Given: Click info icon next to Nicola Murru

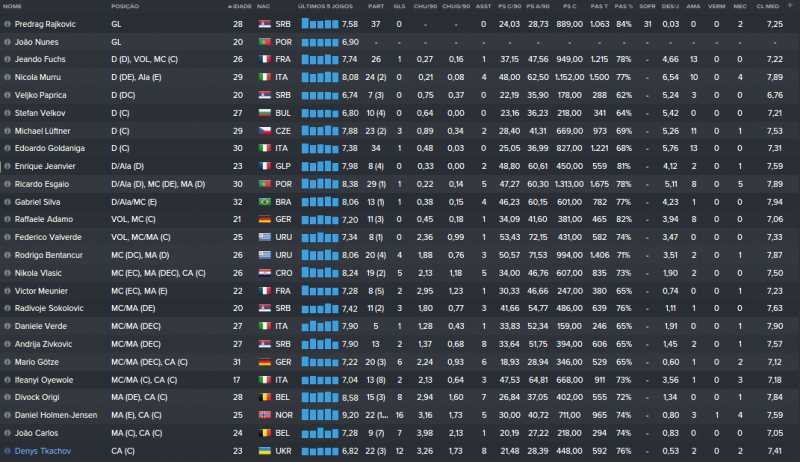Looking at the screenshot, I should click(x=8, y=77).
